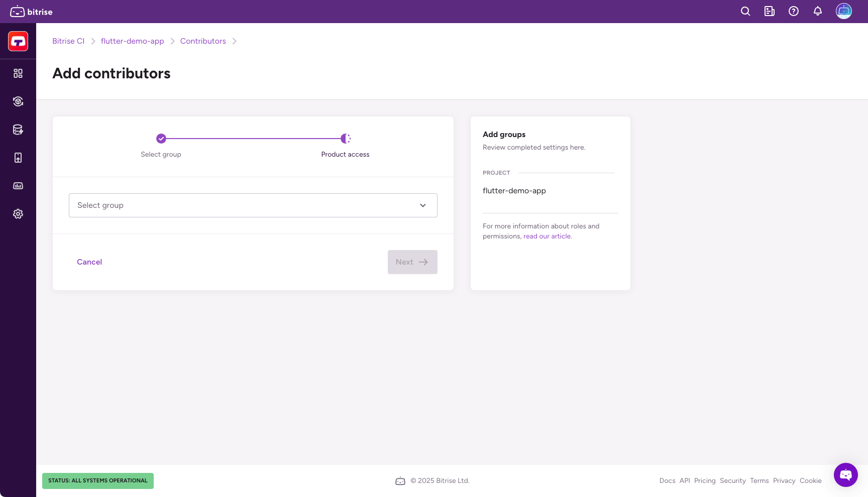Show notifications with the bell icon
The image size is (868, 497).
818,12
